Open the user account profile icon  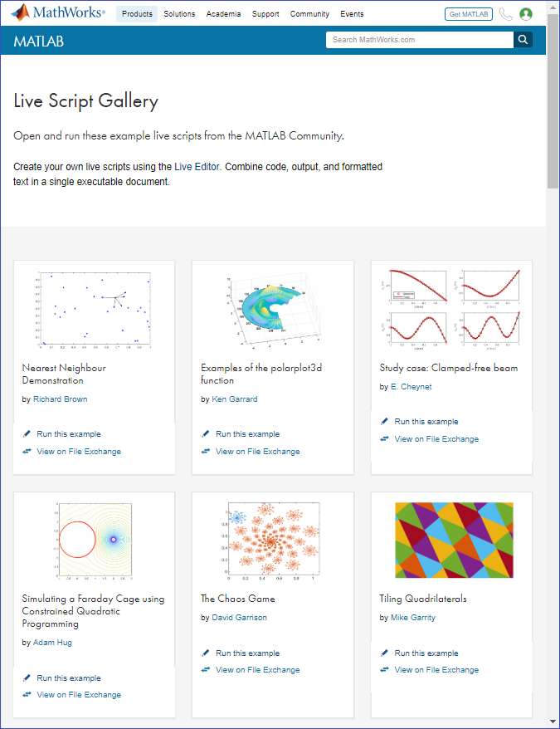tap(526, 14)
